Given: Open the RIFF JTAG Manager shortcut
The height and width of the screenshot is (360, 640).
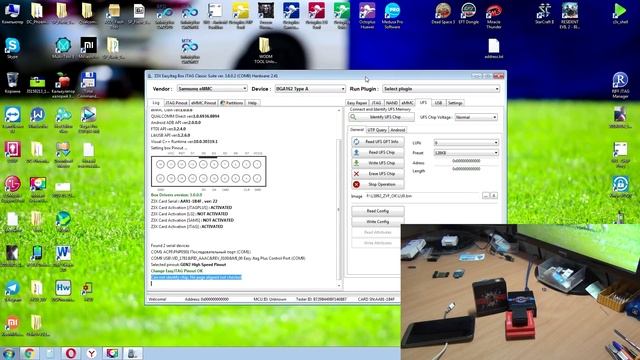Looking at the screenshot, I should pyautogui.click(x=620, y=85).
